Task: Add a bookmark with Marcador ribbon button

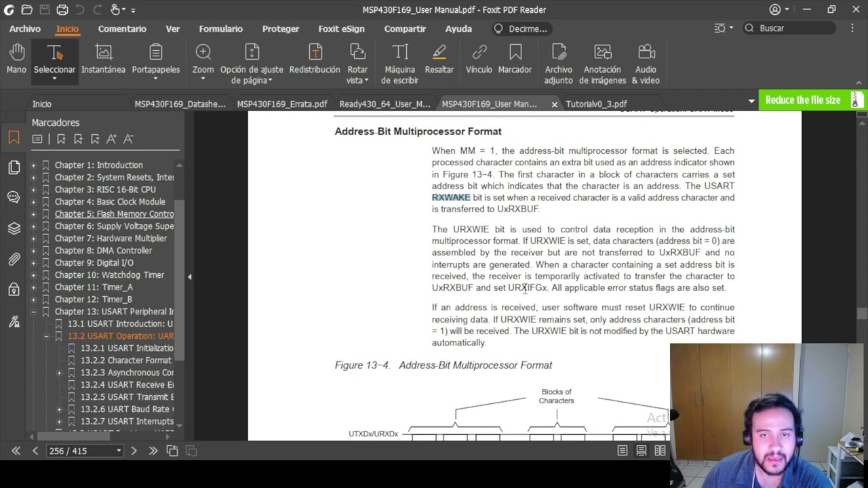Action: [515, 59]
